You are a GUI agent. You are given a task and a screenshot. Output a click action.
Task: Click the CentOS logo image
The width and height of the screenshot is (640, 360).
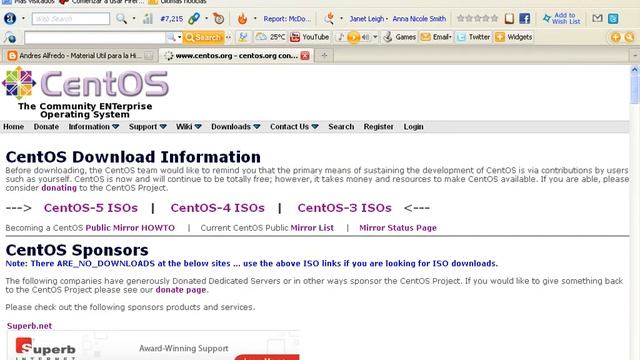(x=86, y=84)
